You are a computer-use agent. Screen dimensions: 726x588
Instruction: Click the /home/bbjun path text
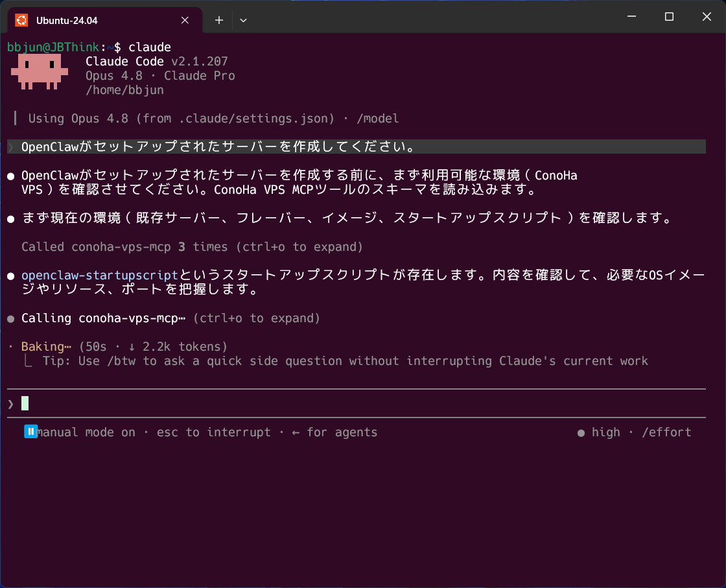[124, 90]
